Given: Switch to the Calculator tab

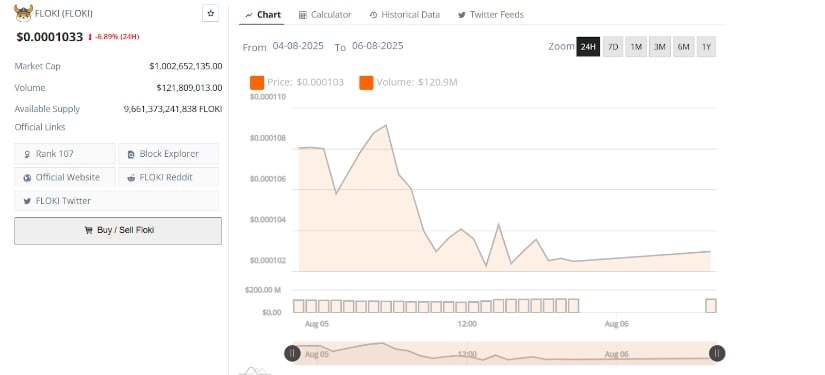Looking at the screenshot, I should 325,15.
